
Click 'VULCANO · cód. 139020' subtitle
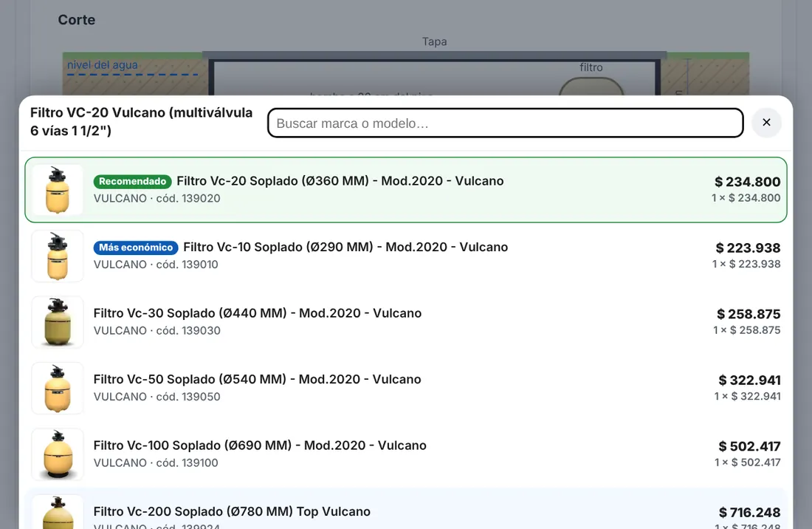tap(157, 199)
